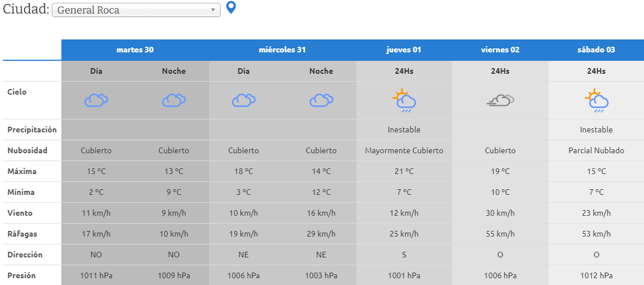Image resolution: width=644 pixels, height=285 pixels.
Task: Click the cloud icon for miércoles 31 Noche
Action: click(x=321, y=100)
